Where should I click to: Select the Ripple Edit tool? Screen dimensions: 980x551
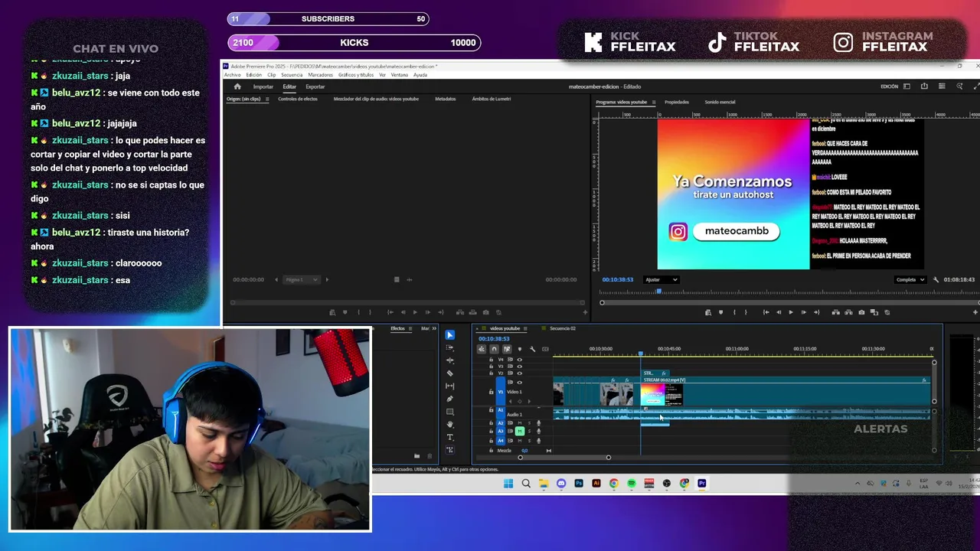450,360
